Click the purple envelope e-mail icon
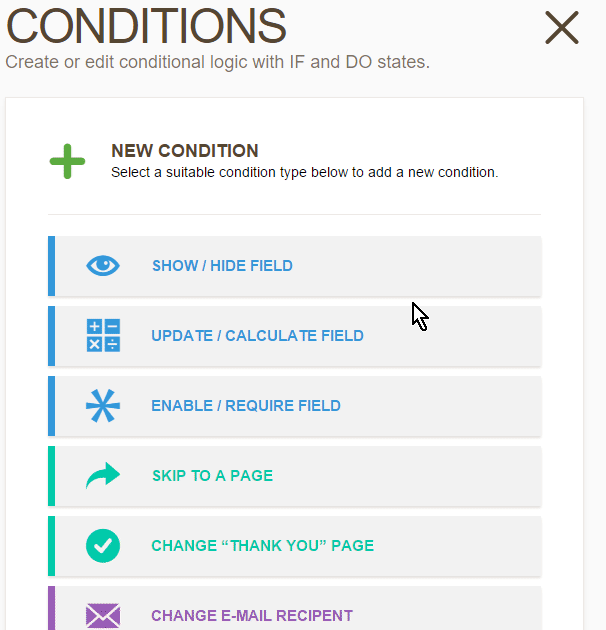This screenshot has width=606, height=630. point(103,615)
